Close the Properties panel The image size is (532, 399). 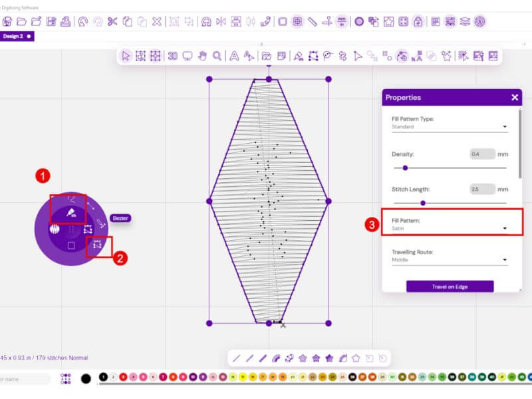point(515,97)
